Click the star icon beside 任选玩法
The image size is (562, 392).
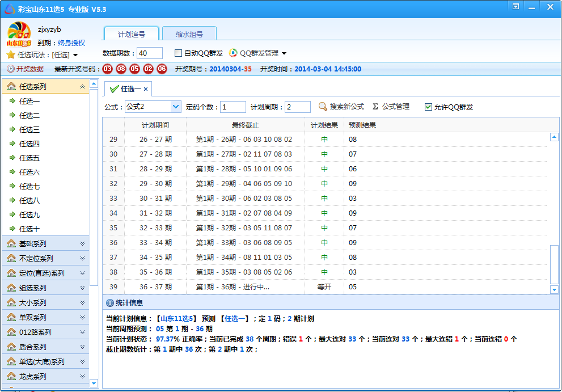(x=10, y=54)
